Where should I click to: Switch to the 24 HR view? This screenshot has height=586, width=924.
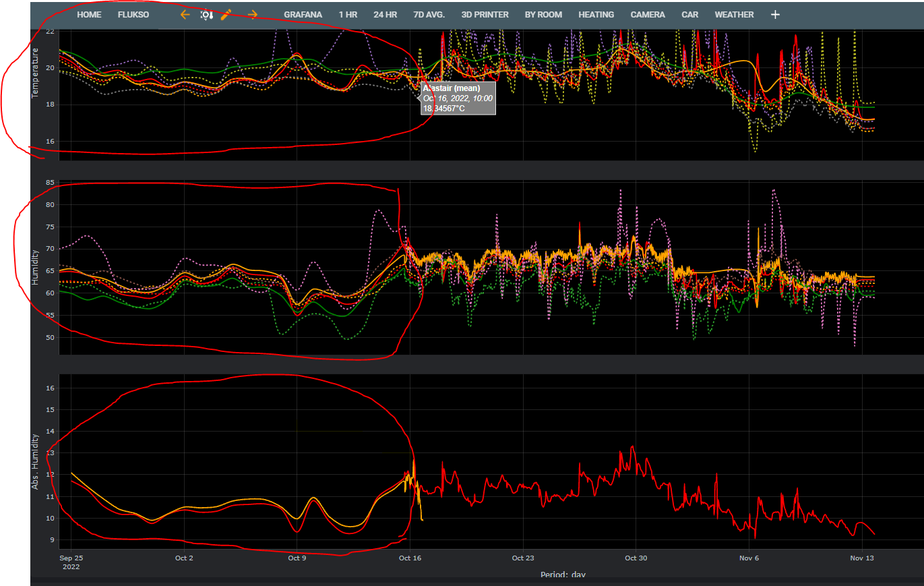[x=385, y=14]
